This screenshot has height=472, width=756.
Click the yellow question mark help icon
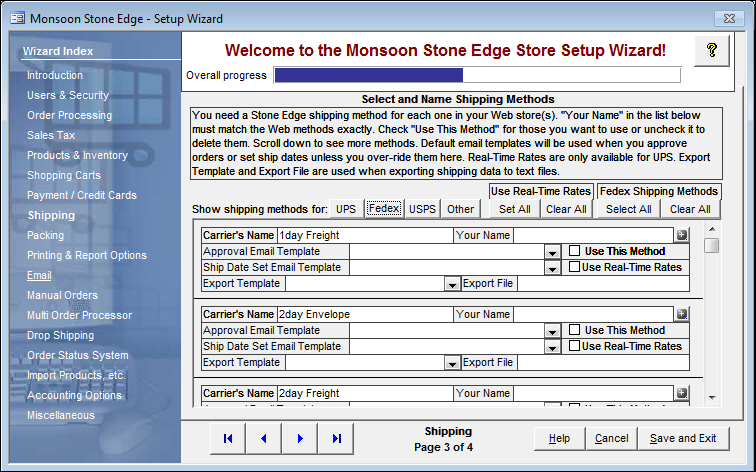[712, 50]
